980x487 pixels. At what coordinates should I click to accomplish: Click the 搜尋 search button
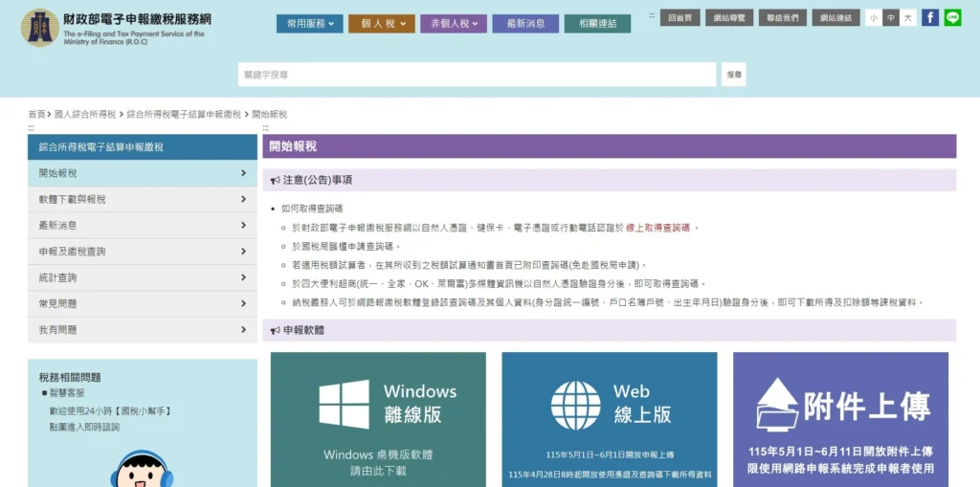(x=734, y=75)
